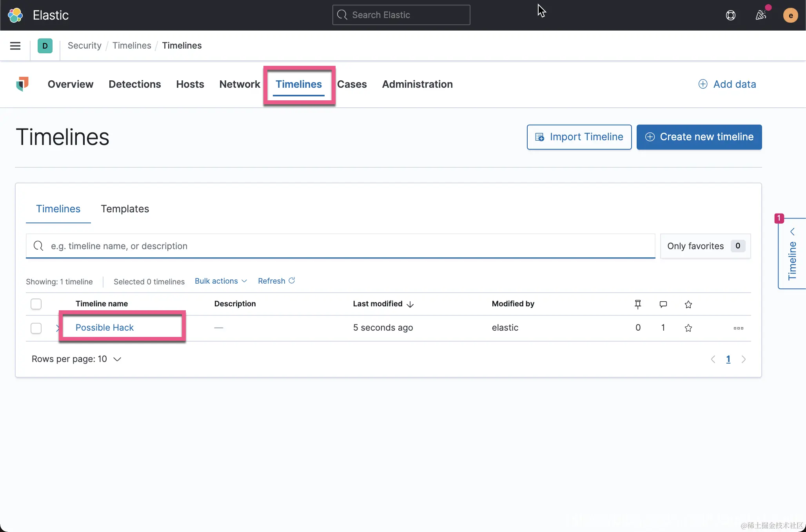Go to the Detections tab
Screen dimensions: 806x532
pos(134,84)
